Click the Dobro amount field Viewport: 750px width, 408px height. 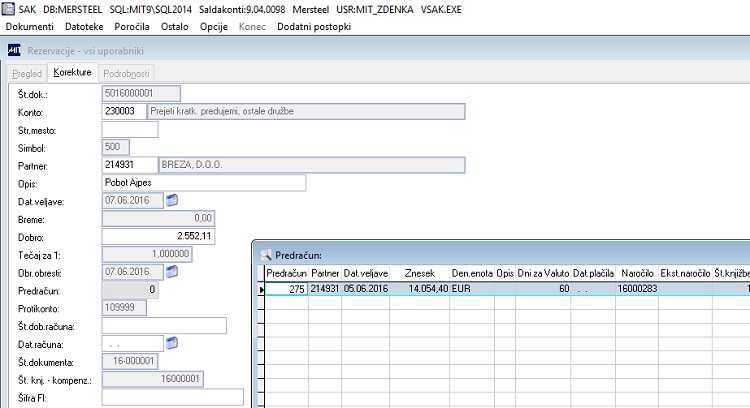click(x=158, y=236)
